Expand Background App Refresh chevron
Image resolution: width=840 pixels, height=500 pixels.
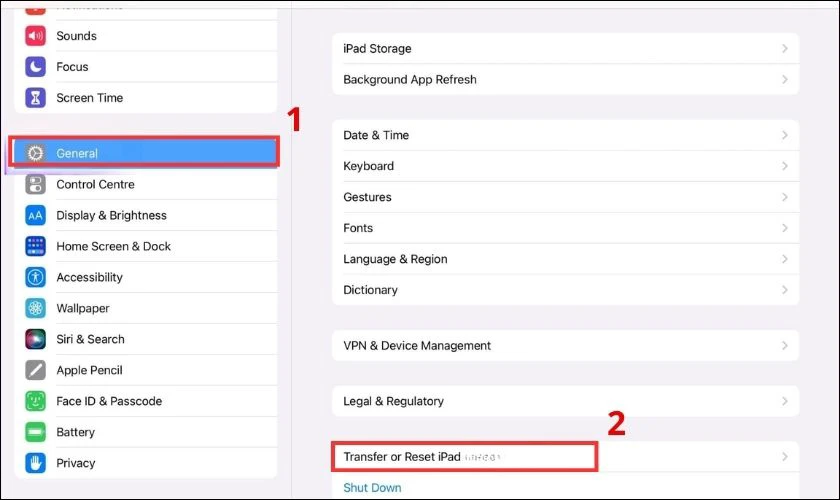click(x=785, y=80)
